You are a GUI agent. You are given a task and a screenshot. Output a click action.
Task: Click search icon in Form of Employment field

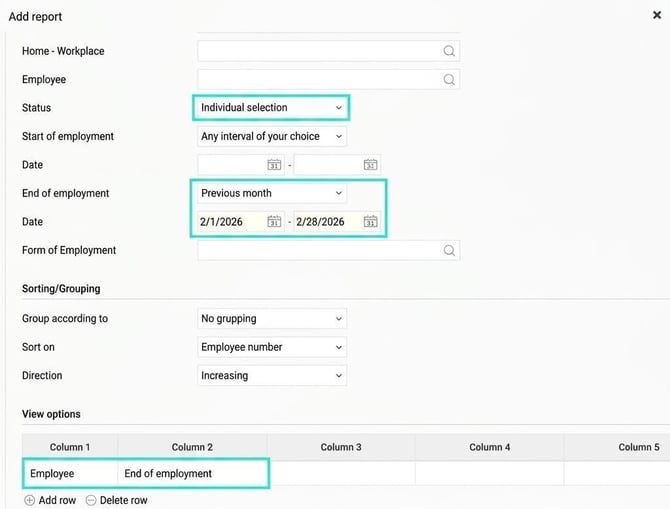pos(449,250)
